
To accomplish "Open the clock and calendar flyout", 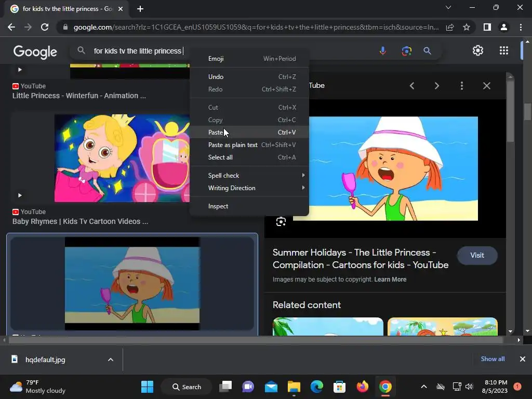I will pyautogui.click(x=495, y=387).
